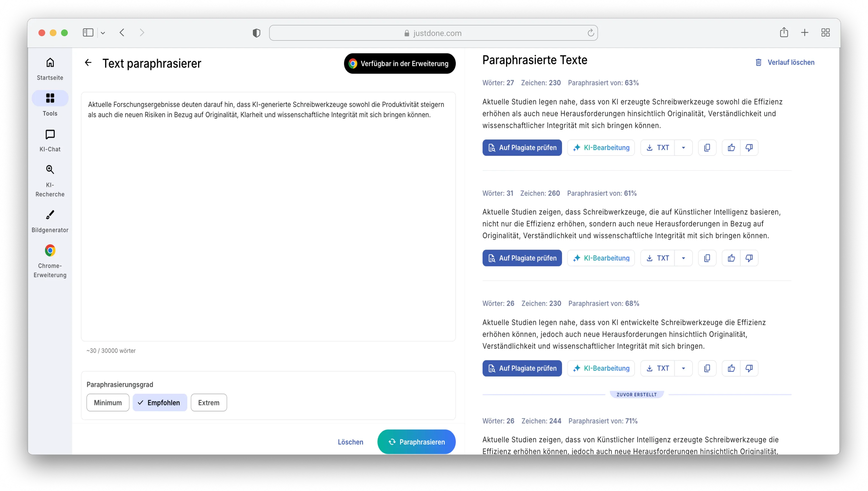Click the Startseite home icon
Screen dimensions: 868x491
coord(50,63)
